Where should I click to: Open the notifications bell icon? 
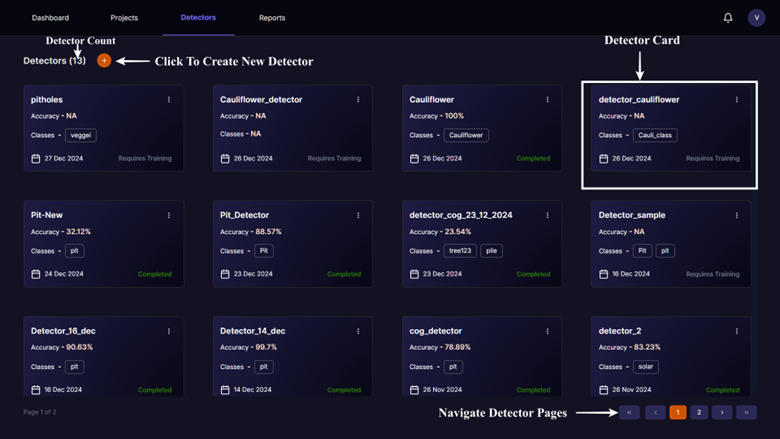point(728,18)
